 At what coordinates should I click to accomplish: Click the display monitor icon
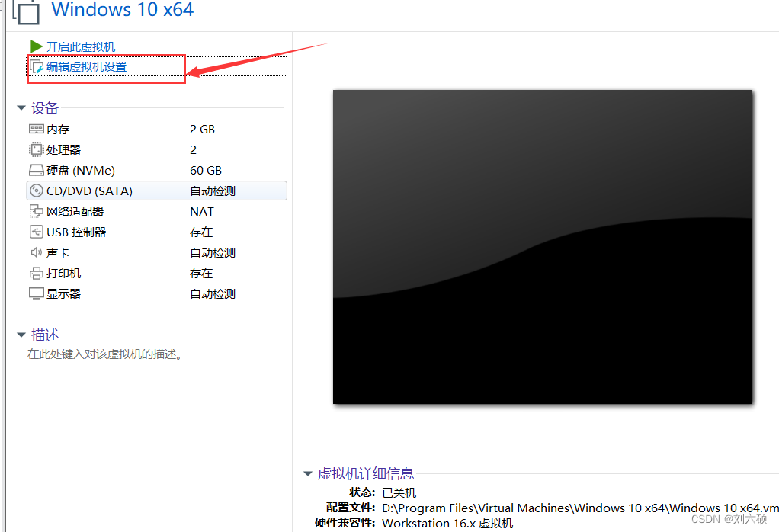[x=37, y=293]
